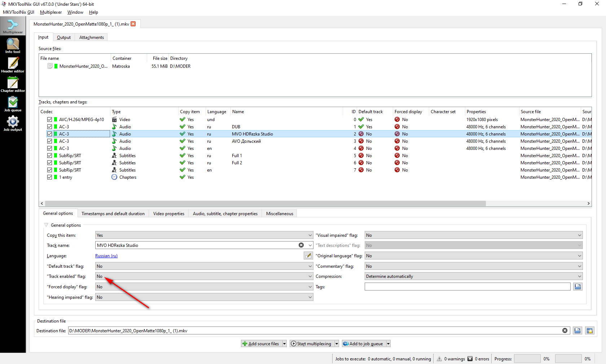The width and height of the screenshot is (606, 364).
Task: Switch to Timestamps and default duration tab
Action: pyautogui.click(x=113, y=213)
